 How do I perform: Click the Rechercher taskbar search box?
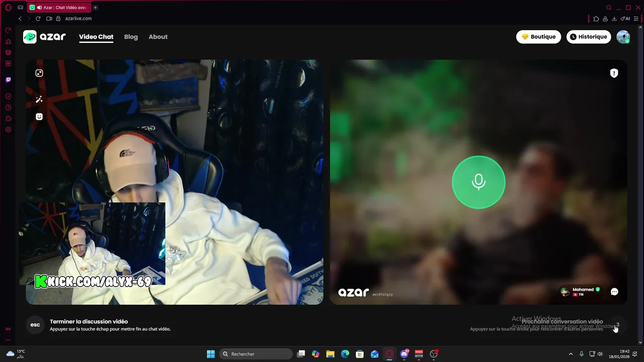coord(256,354)
